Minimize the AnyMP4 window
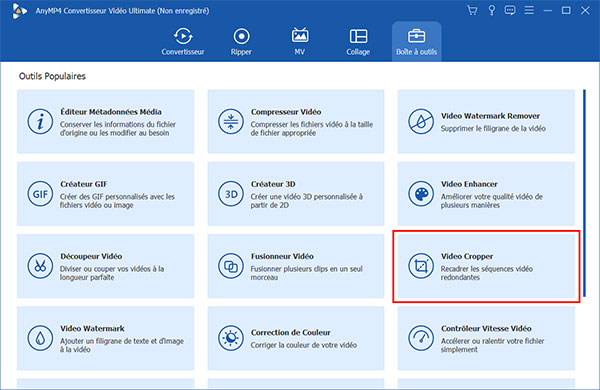This screenshot has width=600, height=390. (x=548, y=10)
